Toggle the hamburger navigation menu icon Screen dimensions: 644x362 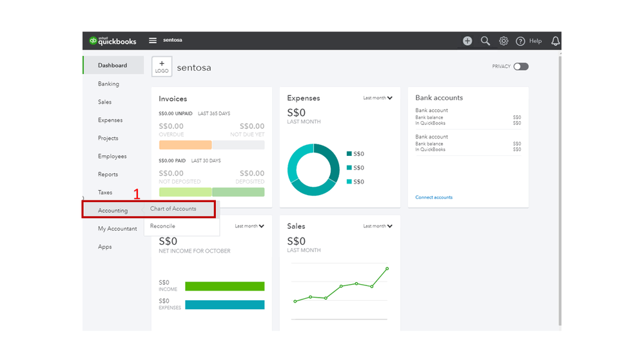coord(153,41)
